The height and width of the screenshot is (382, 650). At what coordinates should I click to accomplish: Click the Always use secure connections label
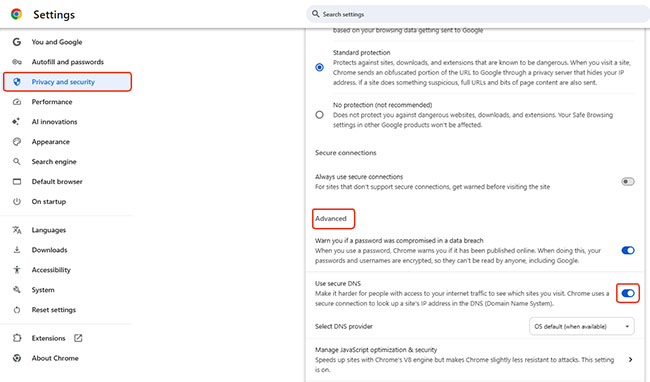pos(359,176)
